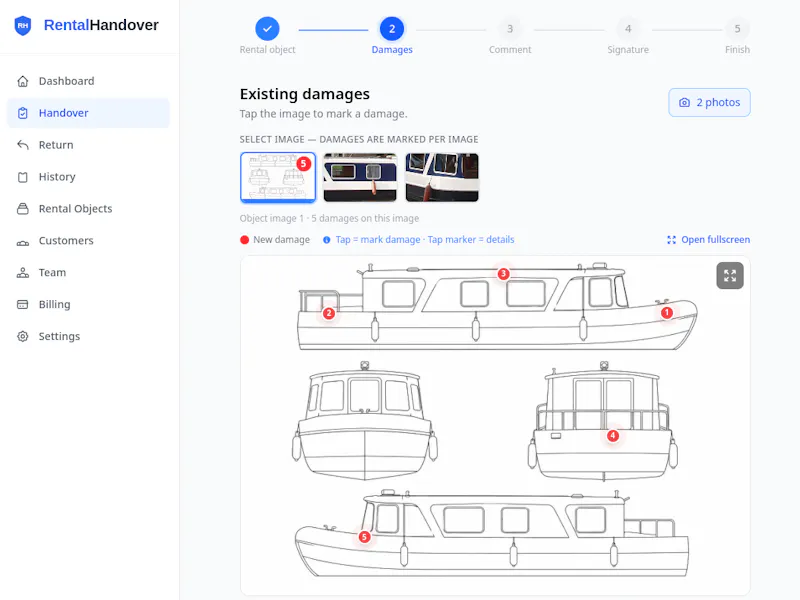This screenshot has width=800, height=600.
Task: Click the Customers icon in sidebar
Action: click(23, 241)
